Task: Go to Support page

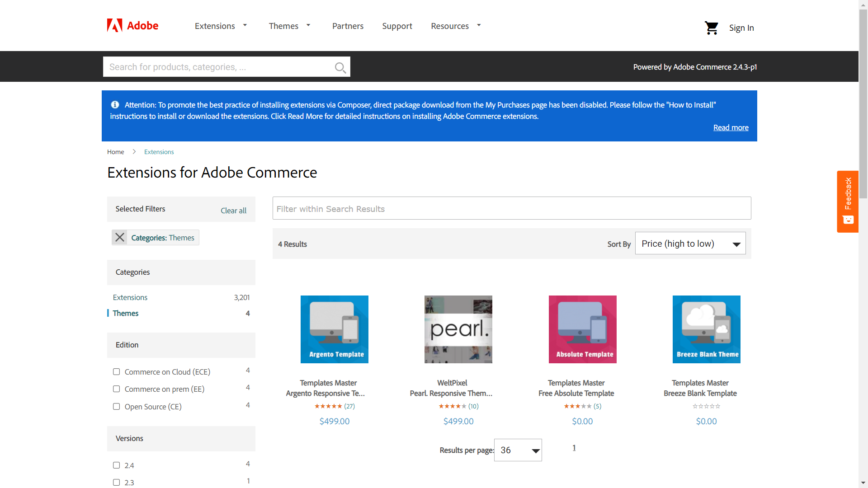Action: point(397,26)
